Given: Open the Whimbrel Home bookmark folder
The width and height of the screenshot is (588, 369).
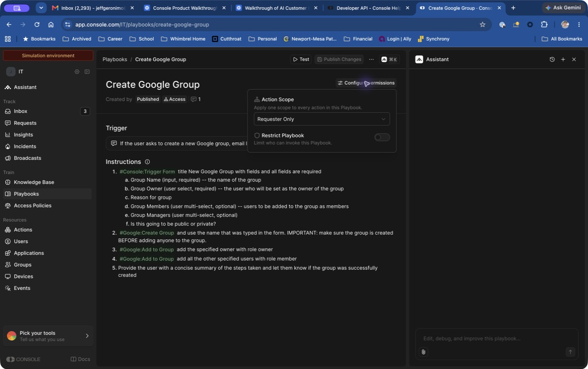Looking at the screenshot, I should (x=183, y=39).
